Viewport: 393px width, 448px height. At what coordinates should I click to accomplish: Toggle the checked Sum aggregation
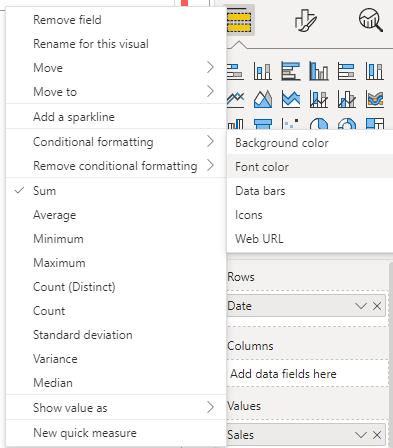click(116, 191)
